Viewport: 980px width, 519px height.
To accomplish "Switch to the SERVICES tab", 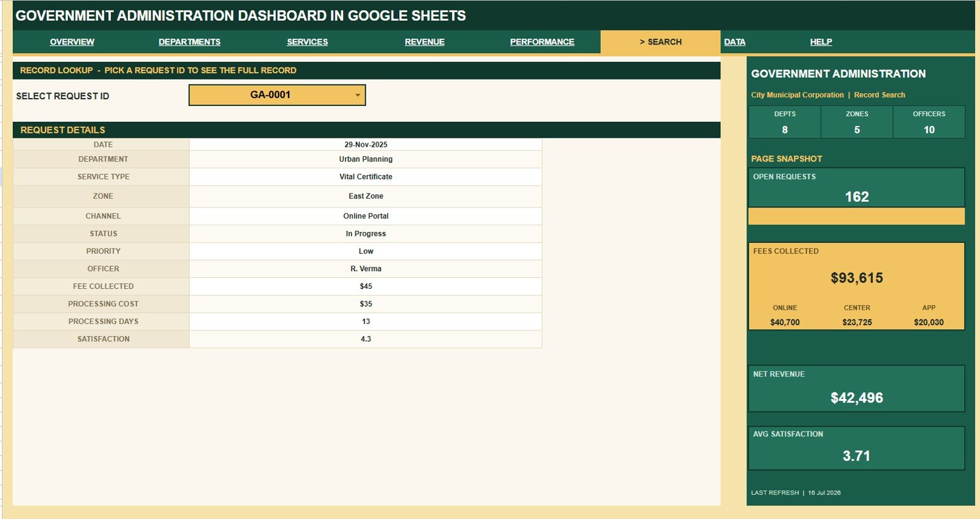I will click(x=307, y=42).
